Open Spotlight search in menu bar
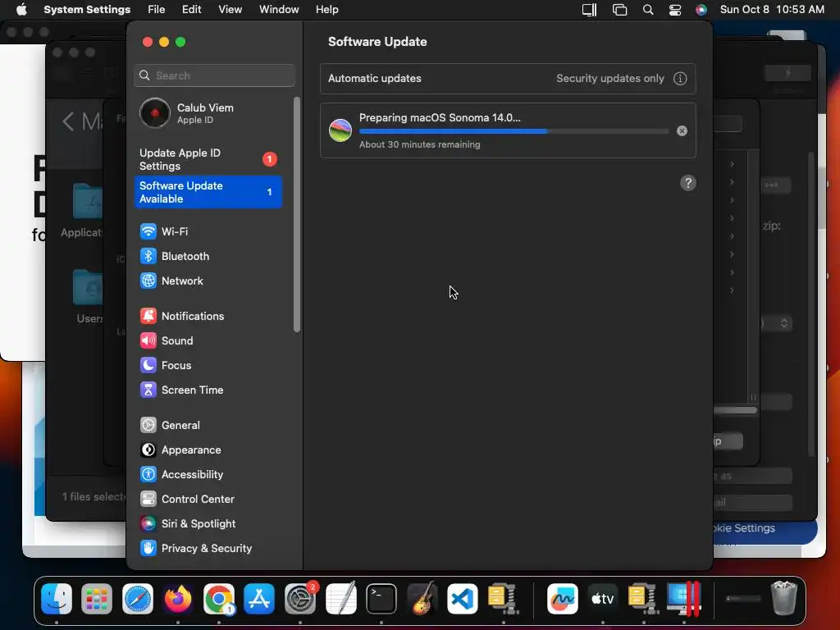The width and height of the screenshot is (840, 630). pos(648,10)
